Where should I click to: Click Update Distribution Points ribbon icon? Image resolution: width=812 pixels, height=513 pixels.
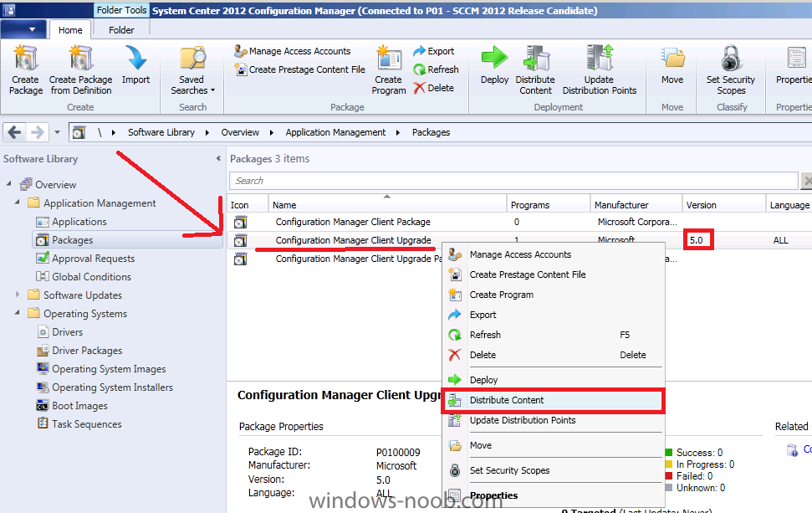pos(599,58)
